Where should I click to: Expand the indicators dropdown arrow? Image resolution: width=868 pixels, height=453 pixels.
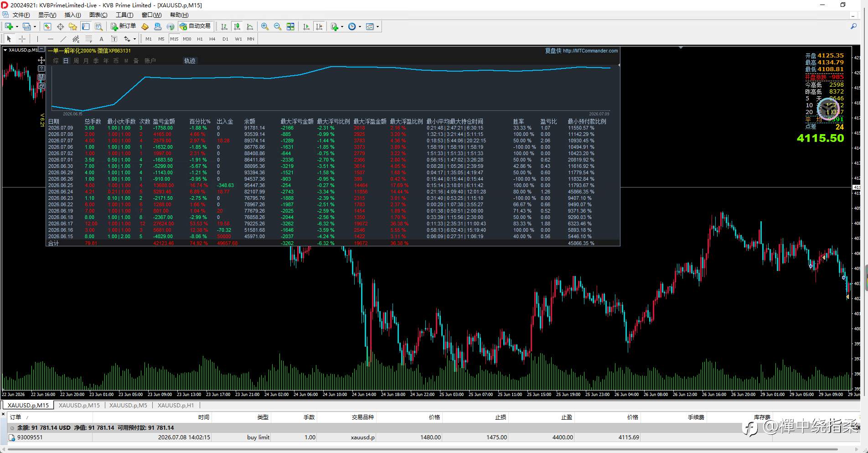pos(342,26)
